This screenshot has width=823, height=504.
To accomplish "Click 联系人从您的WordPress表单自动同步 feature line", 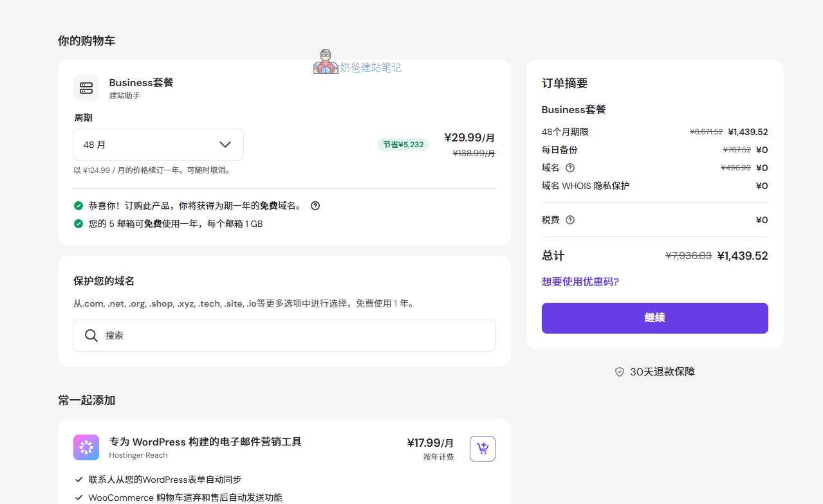I will (x=165, y=480).
